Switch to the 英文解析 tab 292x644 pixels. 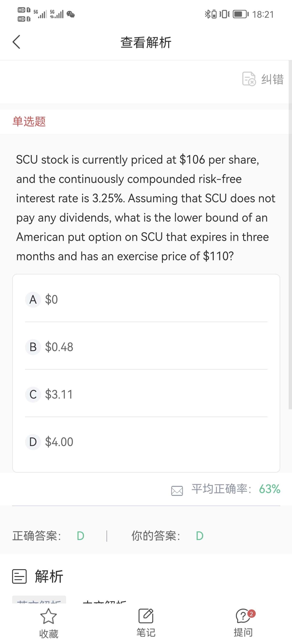point(39,601)
